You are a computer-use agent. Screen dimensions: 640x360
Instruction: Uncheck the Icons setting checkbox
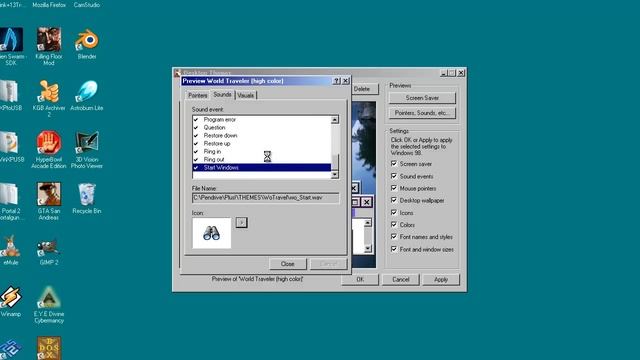coord(394,212)
